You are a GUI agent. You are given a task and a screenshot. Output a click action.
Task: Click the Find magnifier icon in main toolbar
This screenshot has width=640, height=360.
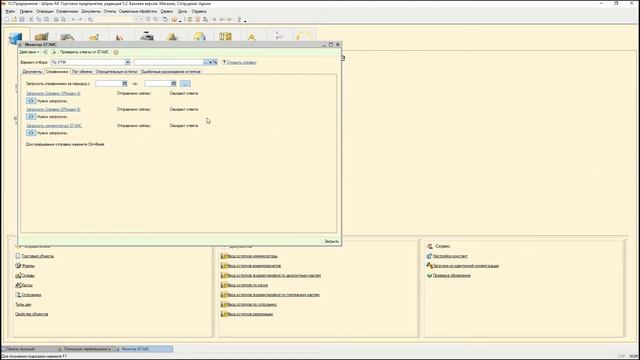pyautogui.click(x=90, y=19)
